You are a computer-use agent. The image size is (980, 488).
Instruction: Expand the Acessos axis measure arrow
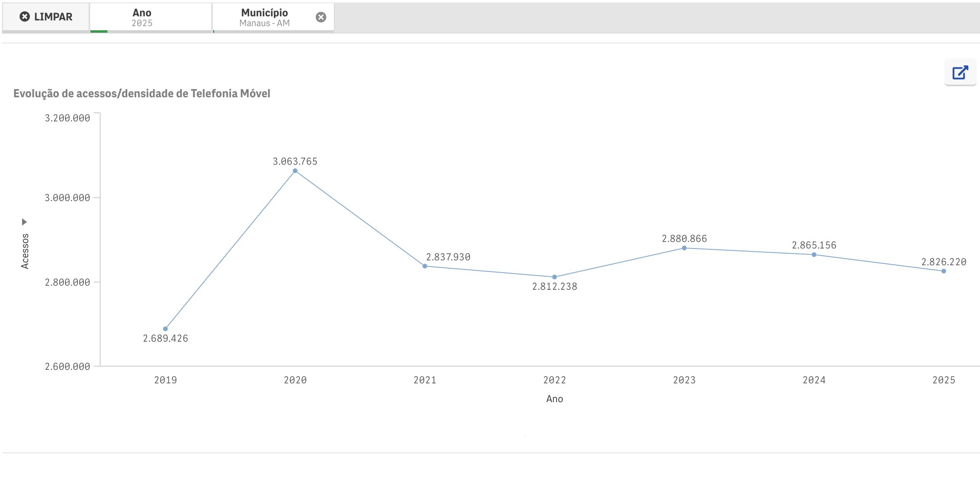[x=24, y=222]
